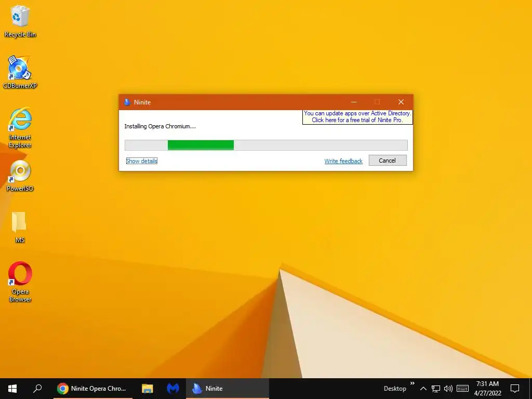Select the Opera Browser desktop shortcut
The height and width of the screenshot is (399, 532).
point(20,282)
